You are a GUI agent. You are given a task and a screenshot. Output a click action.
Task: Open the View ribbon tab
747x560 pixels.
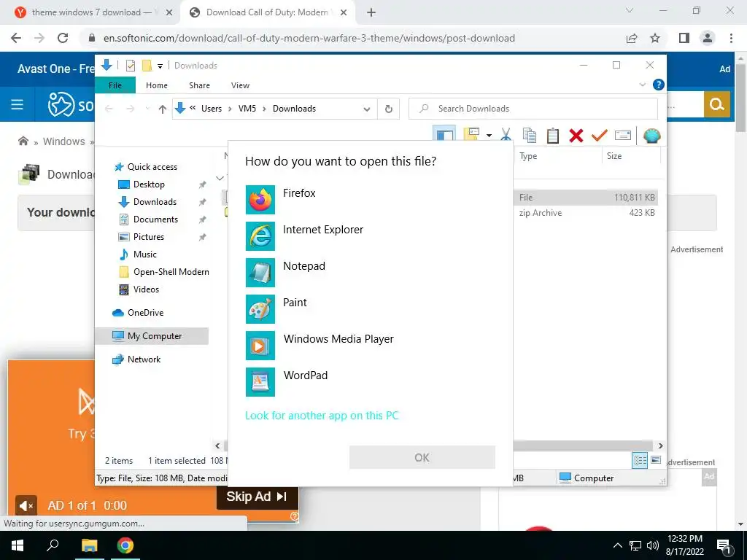pos(240,85)
